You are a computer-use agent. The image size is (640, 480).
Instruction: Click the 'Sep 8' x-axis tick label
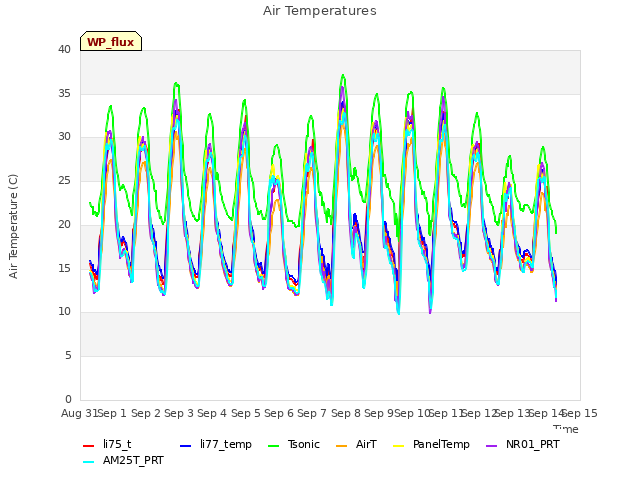click(x=346, y=413)
